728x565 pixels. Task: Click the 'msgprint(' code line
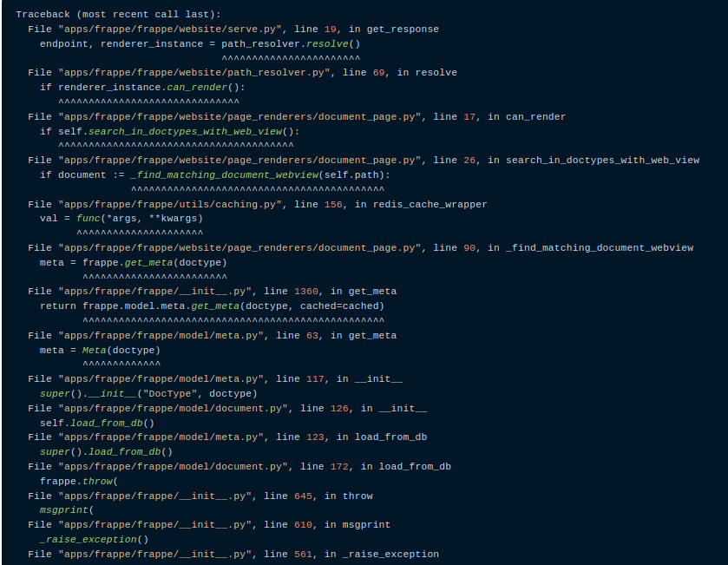coord(67,510)
